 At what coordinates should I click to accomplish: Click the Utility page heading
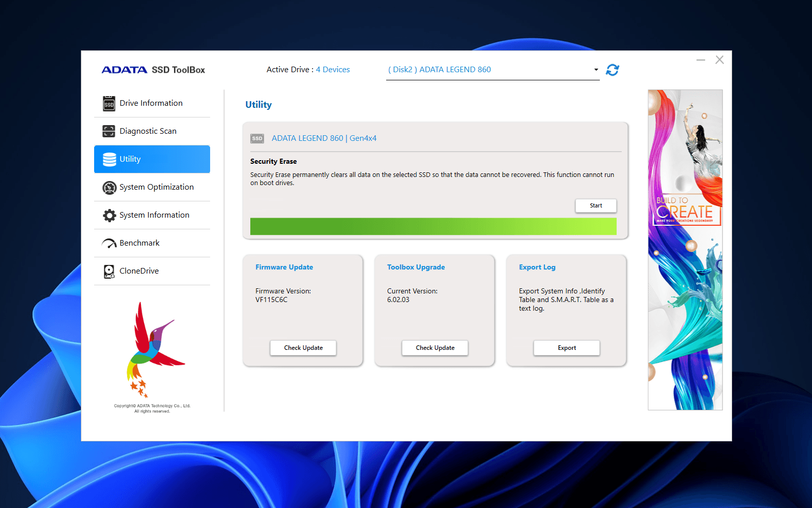coord(258,105)
